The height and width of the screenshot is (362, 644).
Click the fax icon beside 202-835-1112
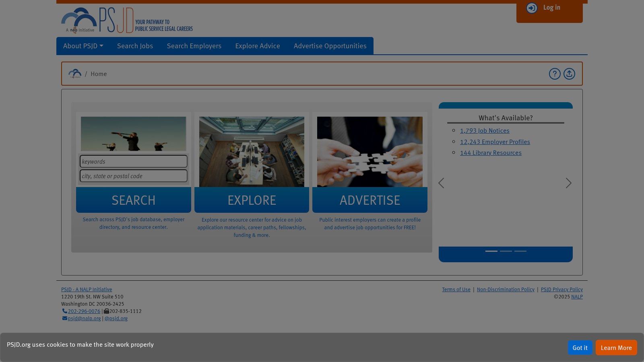tap(107, 311)
